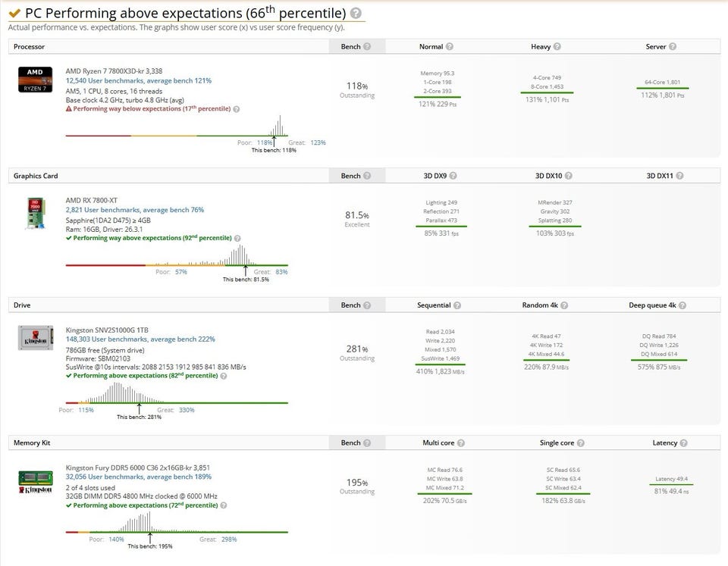Image resolution: width=728 pixels, height=566 pixels.
Task: Click help icon beside Multi core header
Action: pyautogui.click(x=461, y=442)
